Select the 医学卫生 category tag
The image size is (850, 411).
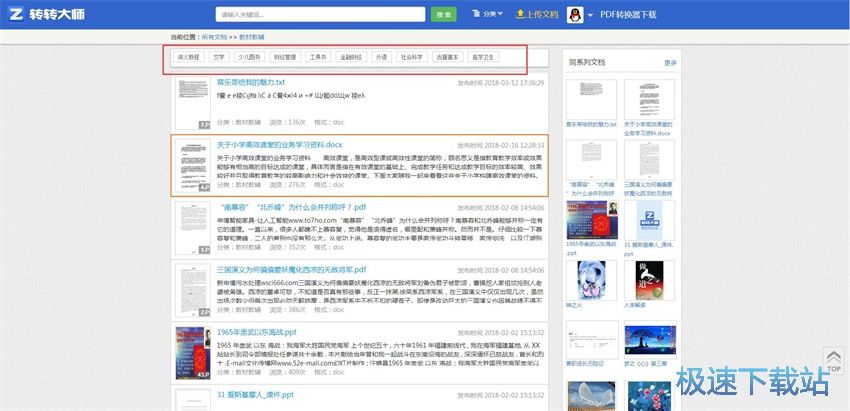(x=484, y=57)
